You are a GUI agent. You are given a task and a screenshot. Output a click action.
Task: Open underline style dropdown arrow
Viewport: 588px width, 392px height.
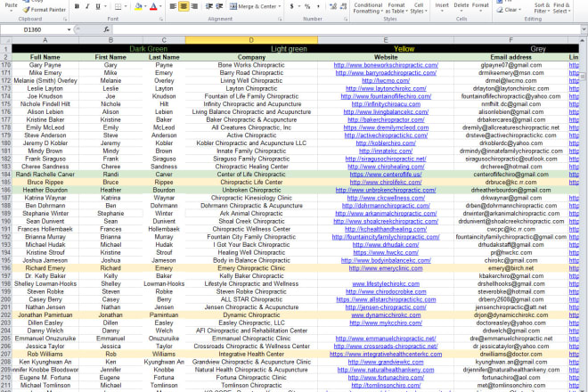105,6
